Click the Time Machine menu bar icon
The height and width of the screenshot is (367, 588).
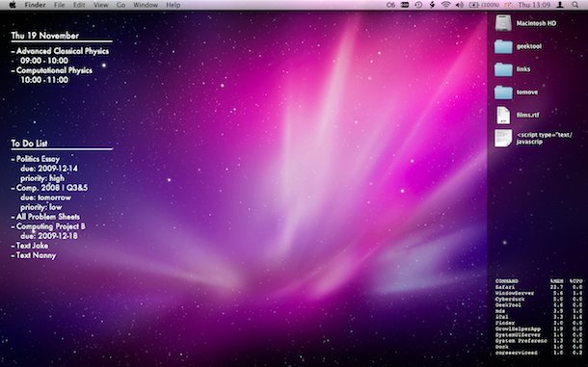click(418, 5)
